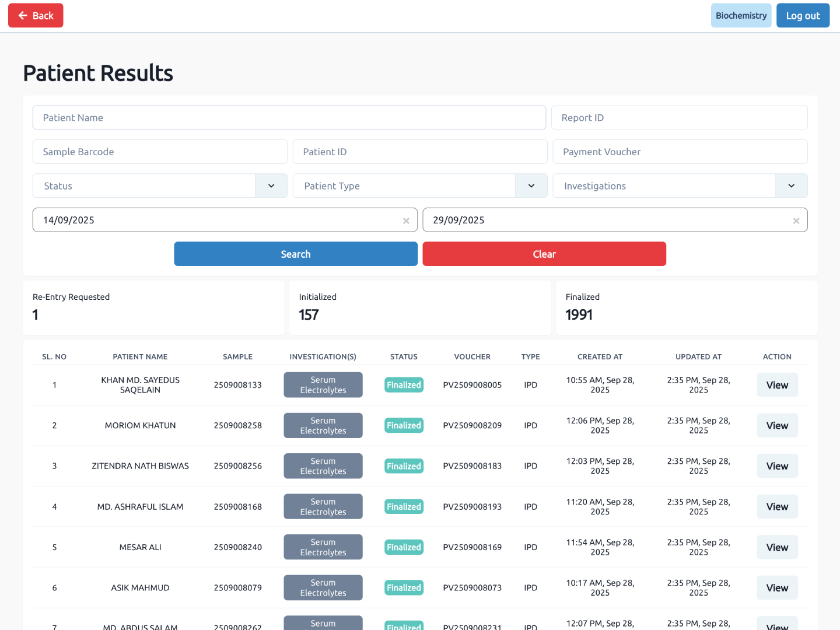
Task: Click the Payment Voucher field
Action: tap(679, 152)
